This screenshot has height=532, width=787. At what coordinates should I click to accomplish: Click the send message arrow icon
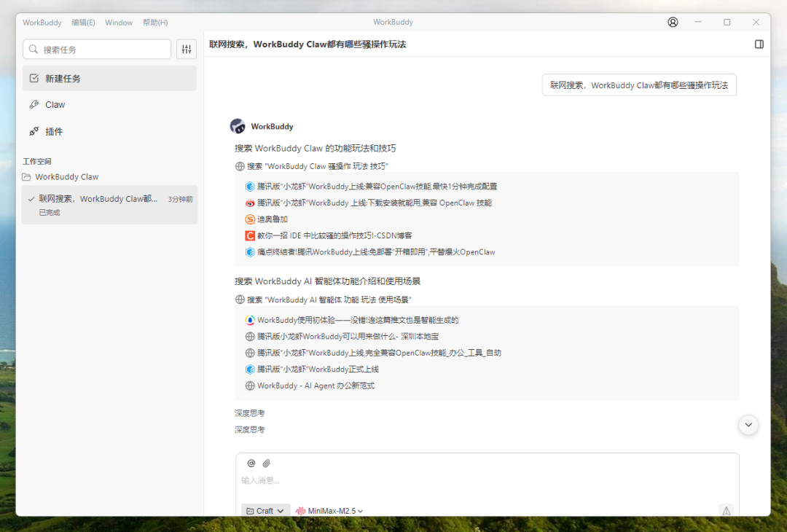[727, 511]
